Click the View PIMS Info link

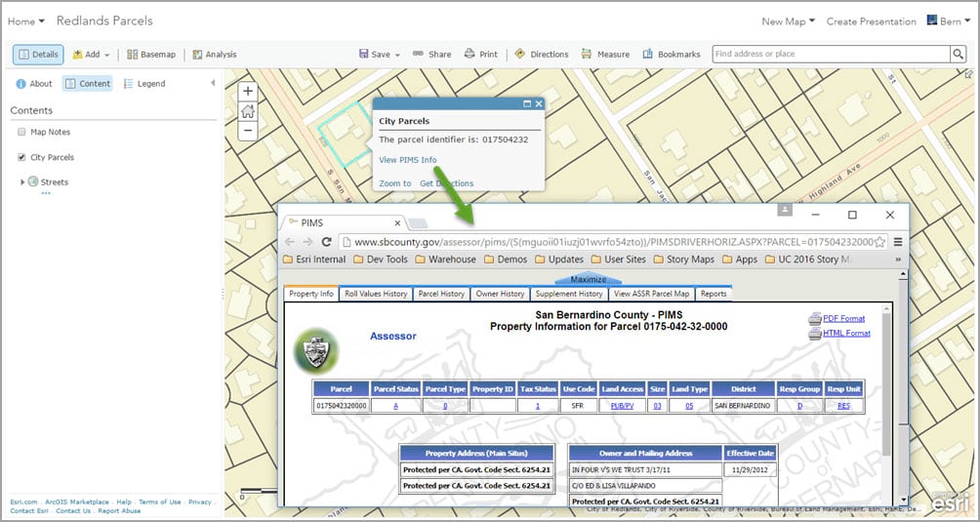[407, 160]
